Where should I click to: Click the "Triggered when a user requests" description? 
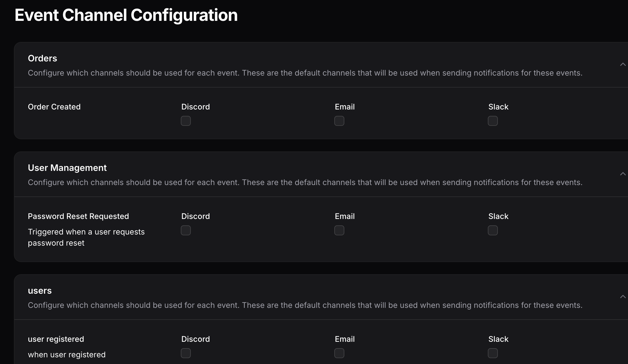pyautogui.click(x=86, y=232)
